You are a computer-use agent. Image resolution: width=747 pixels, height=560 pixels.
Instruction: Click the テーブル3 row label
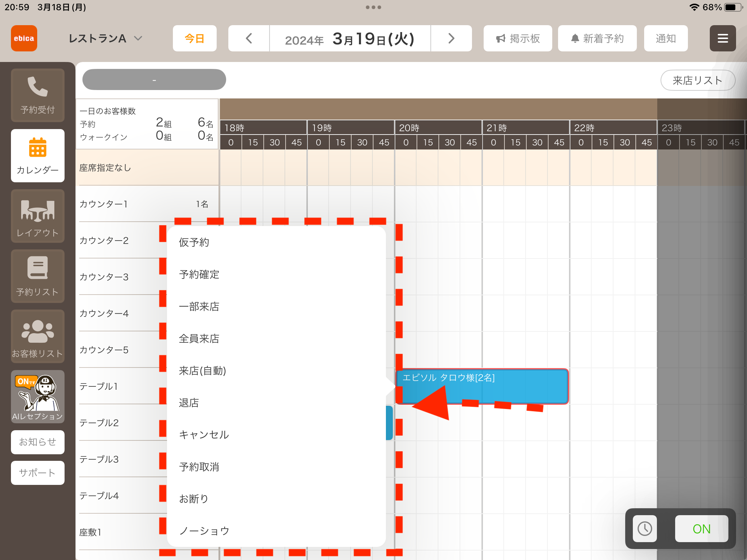[x=99, y=459]
